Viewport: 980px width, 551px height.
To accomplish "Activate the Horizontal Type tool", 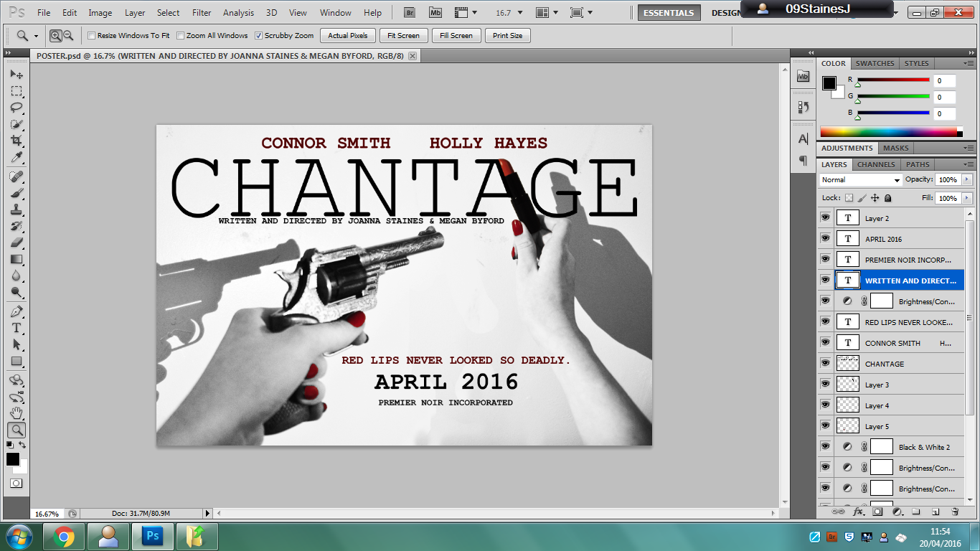I will (x=16, y=326).
